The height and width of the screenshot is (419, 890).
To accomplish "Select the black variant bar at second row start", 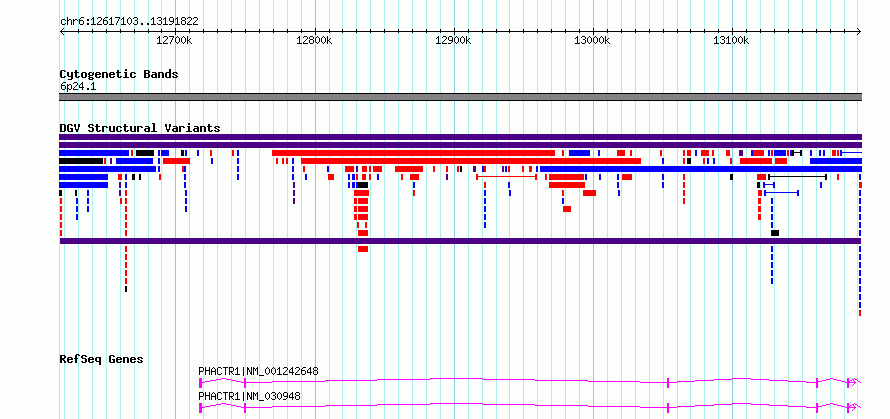I will [81, 161].
